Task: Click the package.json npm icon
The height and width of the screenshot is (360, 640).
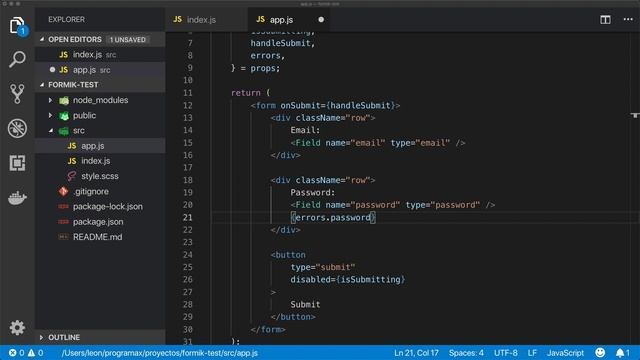Action: pos(63,222)
